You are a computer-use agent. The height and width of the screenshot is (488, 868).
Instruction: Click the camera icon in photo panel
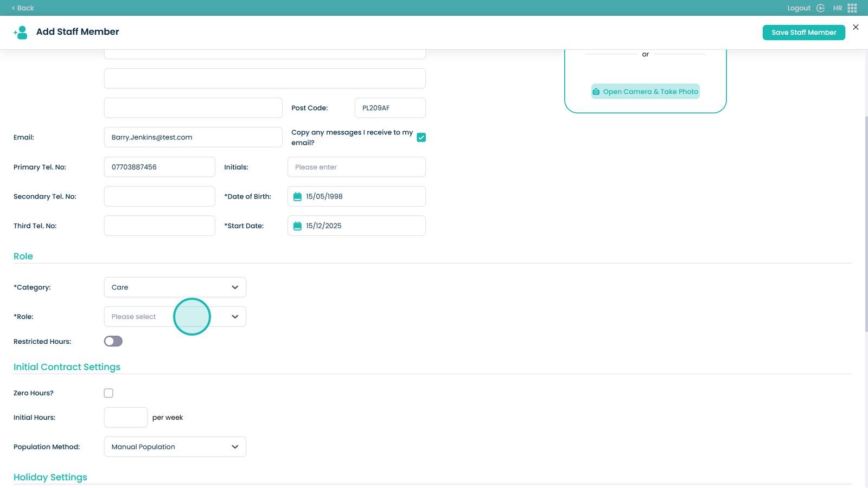point(596,92)
